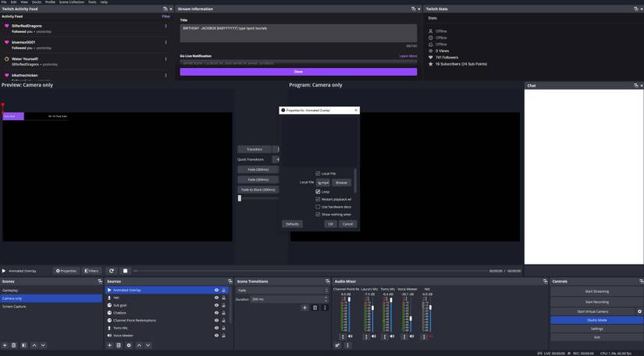Viewport: 644px width, 356px height.
Task: Open the Tools menu
Action: tap(92, 2)
